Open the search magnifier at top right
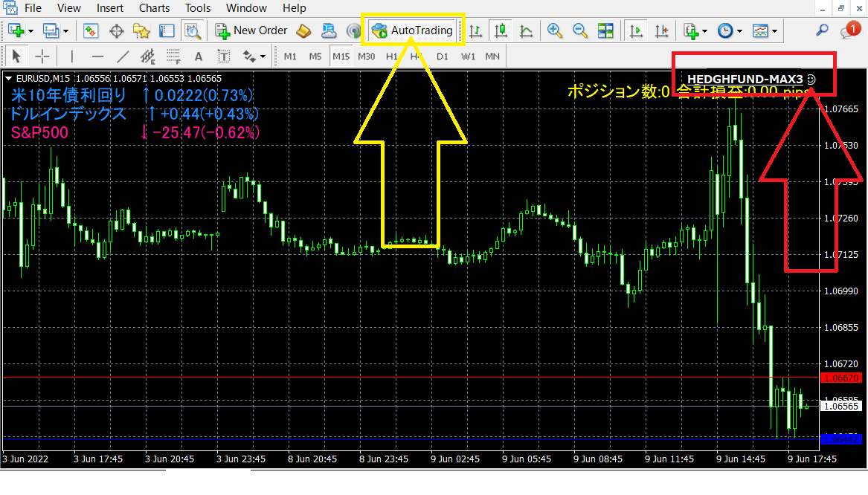 822,30
